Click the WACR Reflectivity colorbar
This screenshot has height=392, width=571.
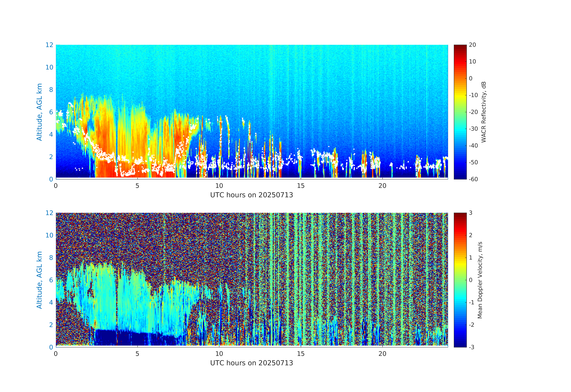[460, 112]
